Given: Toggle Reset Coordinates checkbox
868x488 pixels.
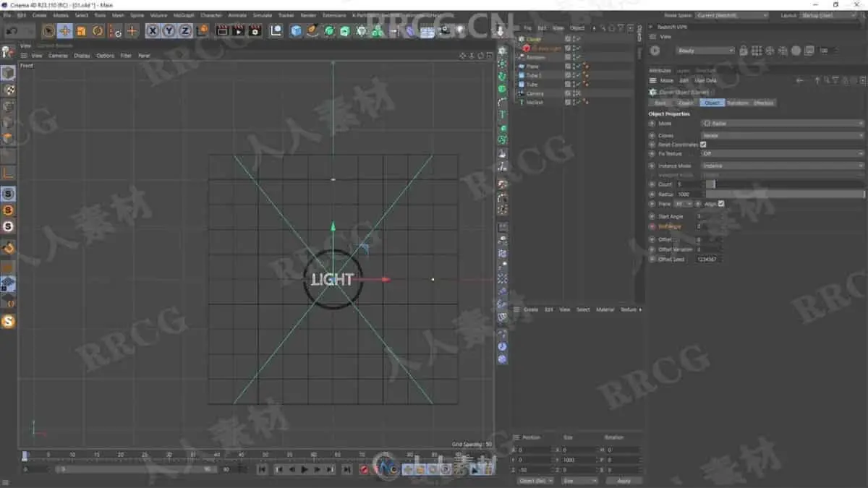Looking at the screenshot, I should tap(703, 145).
